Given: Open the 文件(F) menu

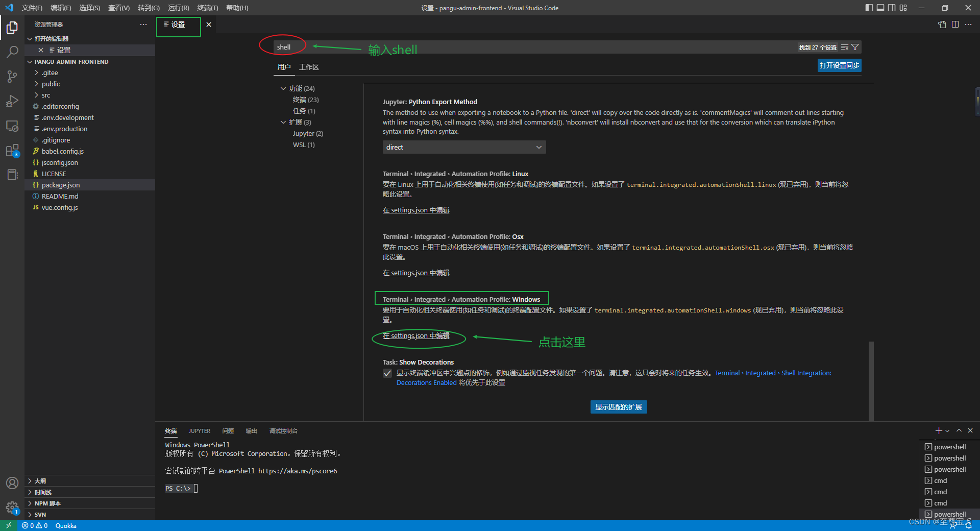Looking at the screenshot, I should (32, 8).
